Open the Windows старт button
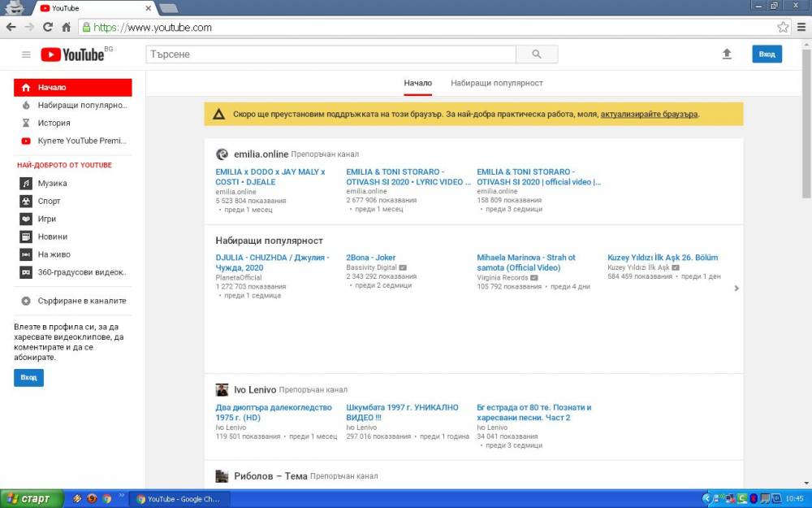812x508 pixels. [x=32, y=499]
